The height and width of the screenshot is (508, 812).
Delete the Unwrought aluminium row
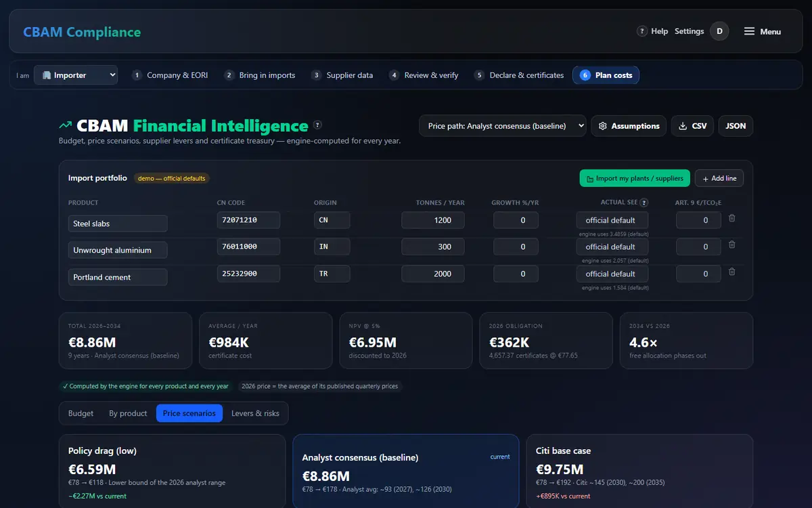pos(731,245)
